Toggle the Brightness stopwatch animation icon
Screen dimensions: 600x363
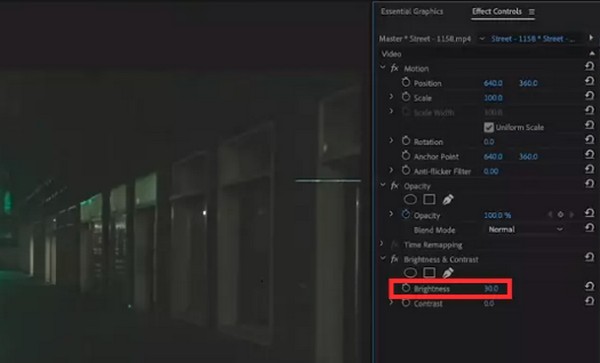pyautogui.click(x=406, y=288)
